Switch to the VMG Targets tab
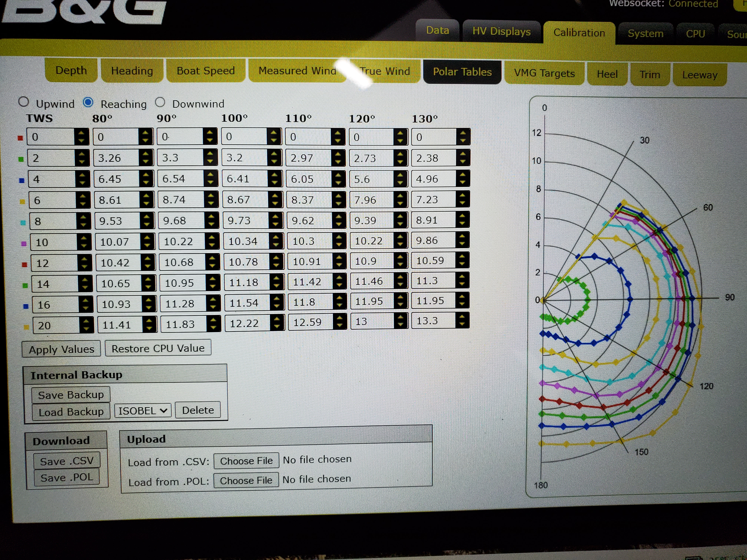 (x=544, y=73)
